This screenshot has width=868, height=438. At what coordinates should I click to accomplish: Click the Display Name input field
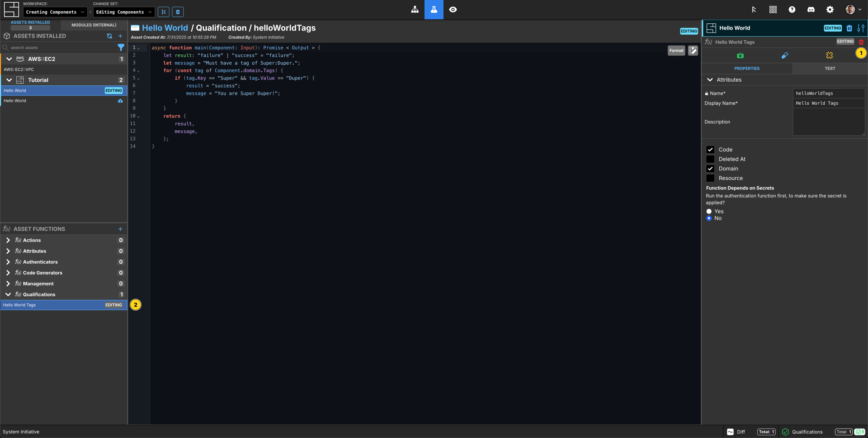829,103
